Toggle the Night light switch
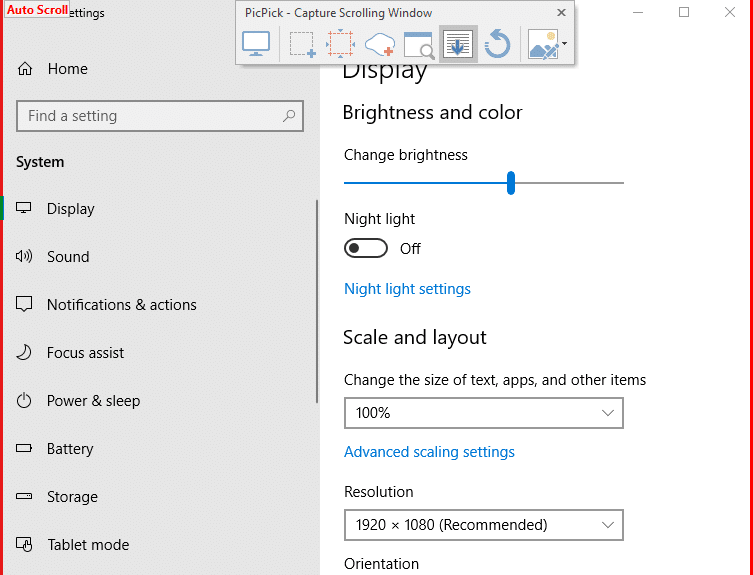Viewport: 753px width, 575px height. pos(366,248)
